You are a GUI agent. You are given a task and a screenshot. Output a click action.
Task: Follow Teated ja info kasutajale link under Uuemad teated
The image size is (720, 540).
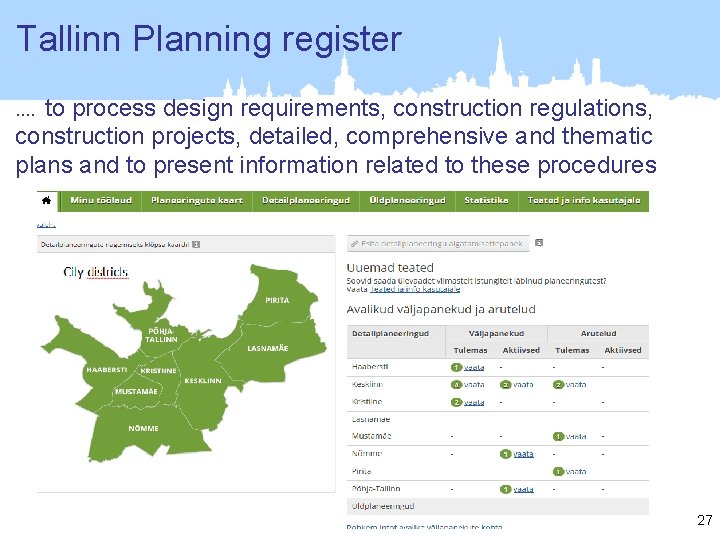(x=415, y=289)
